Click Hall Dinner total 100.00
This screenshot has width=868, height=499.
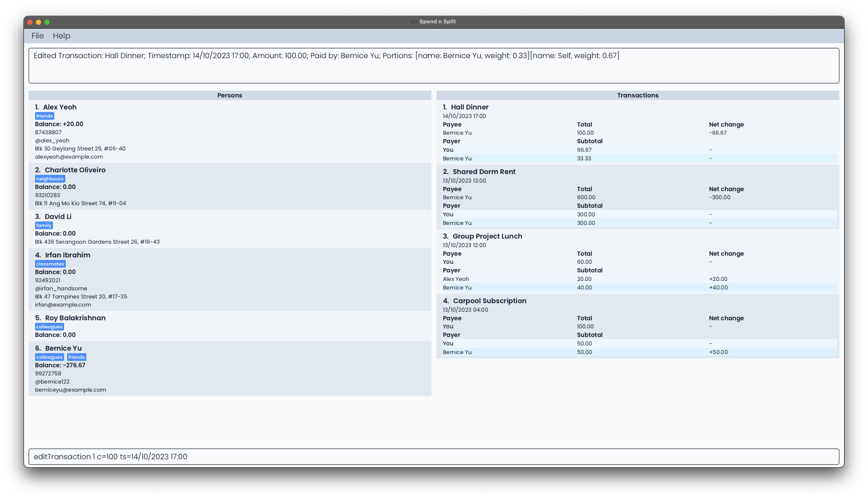click(x=585, y=133)
